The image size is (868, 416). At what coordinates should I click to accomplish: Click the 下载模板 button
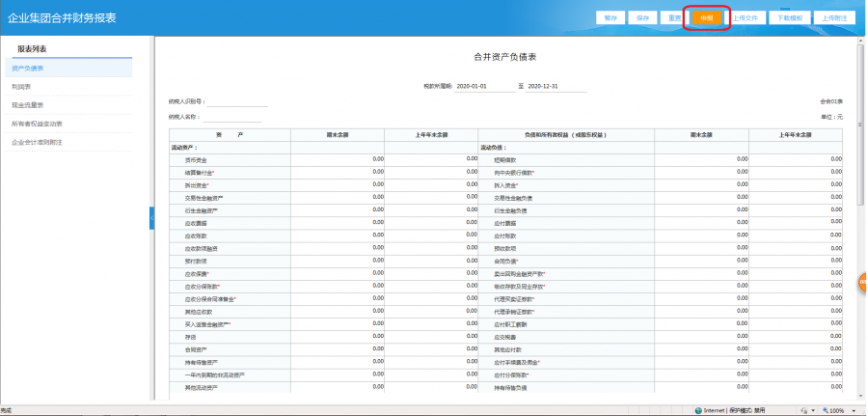pyautogui.click(x=789, y=17)
